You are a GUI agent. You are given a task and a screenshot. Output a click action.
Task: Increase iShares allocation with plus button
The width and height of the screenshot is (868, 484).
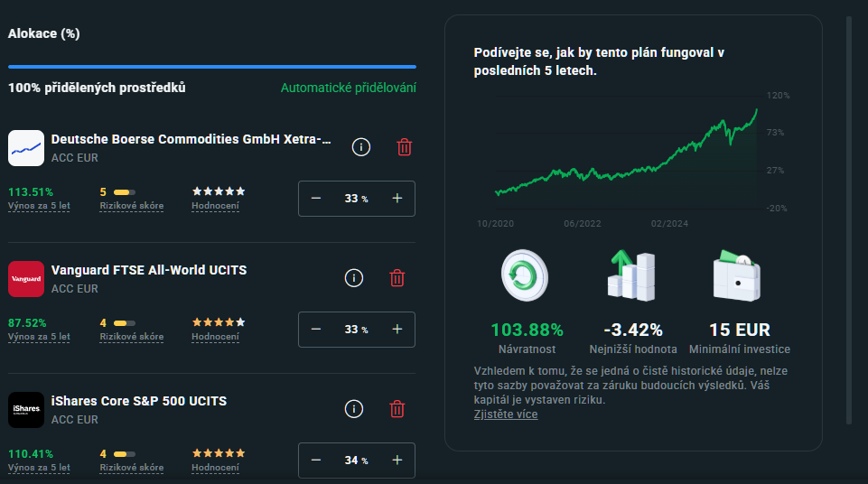397,461
